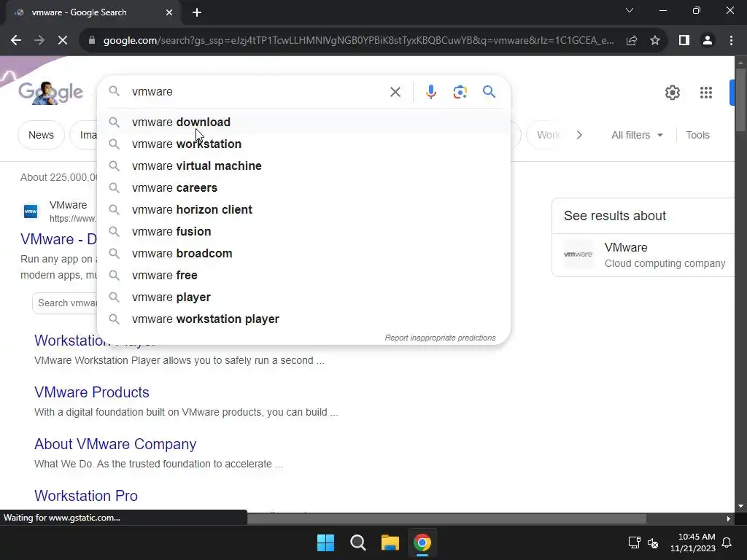Open a new browser tab
Screen dimensions: 747x560
tap(197, 12)
